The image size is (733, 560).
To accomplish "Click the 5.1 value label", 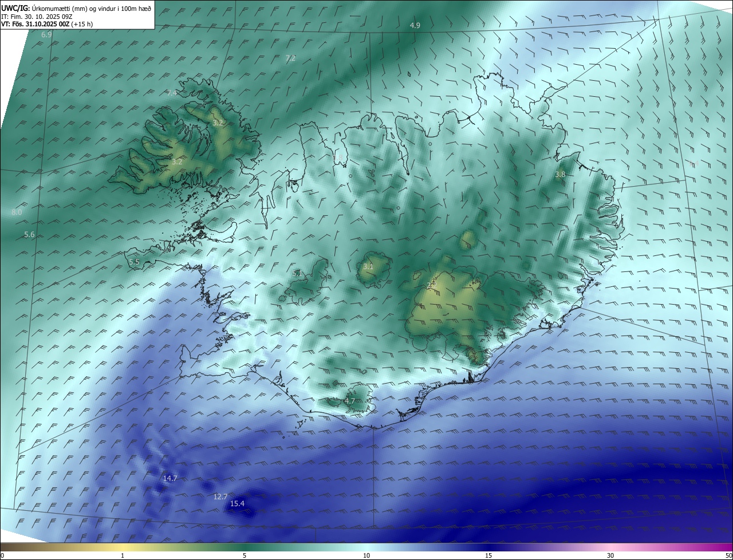I will [x=297, y=274].
